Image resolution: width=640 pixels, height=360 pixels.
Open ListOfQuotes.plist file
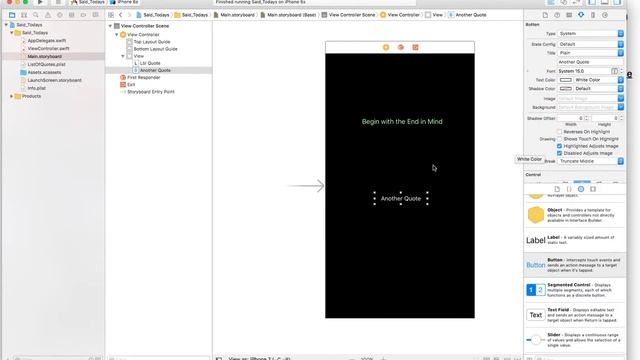coord(46,64)
